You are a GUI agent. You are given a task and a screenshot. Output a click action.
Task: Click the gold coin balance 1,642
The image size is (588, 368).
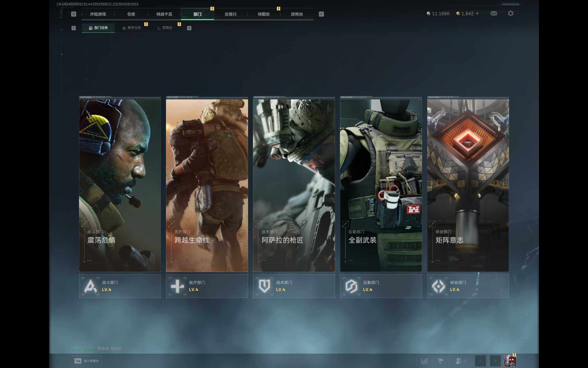[x=465, y=13]
